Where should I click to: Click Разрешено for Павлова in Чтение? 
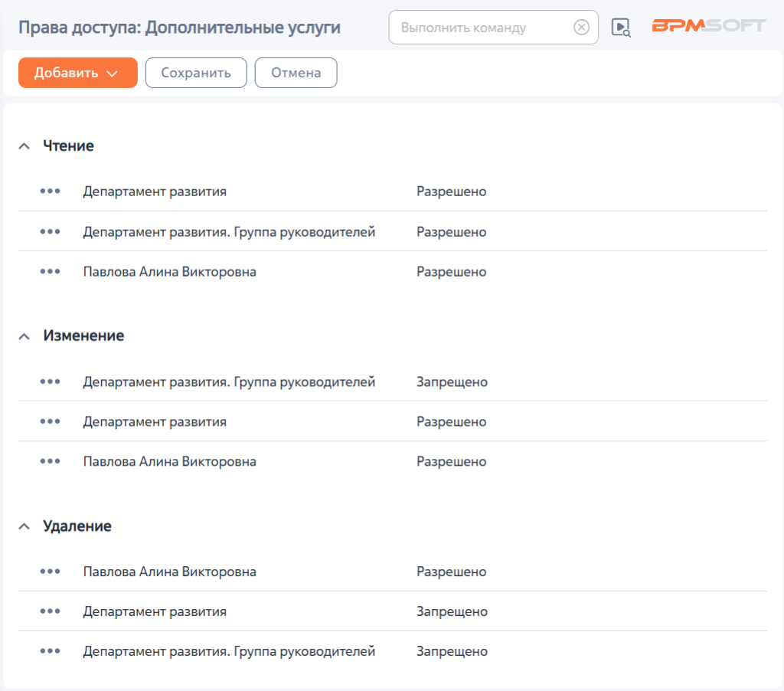tap(452, 272)
